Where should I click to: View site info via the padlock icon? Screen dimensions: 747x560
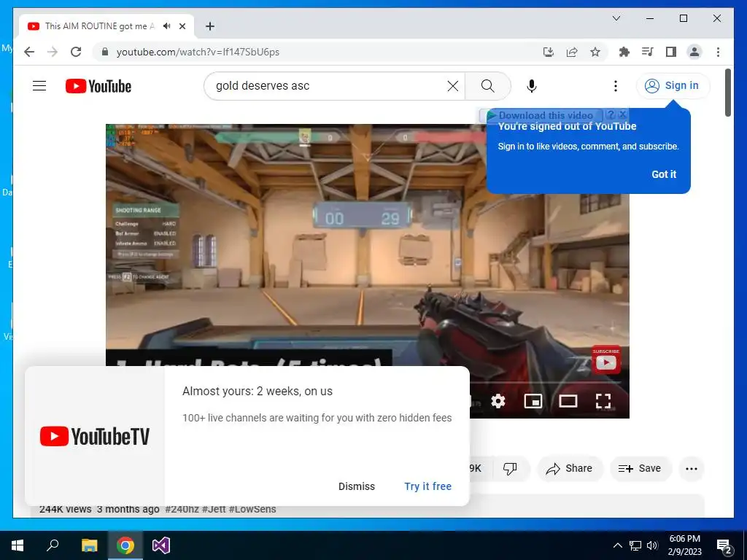pos(105,52)
